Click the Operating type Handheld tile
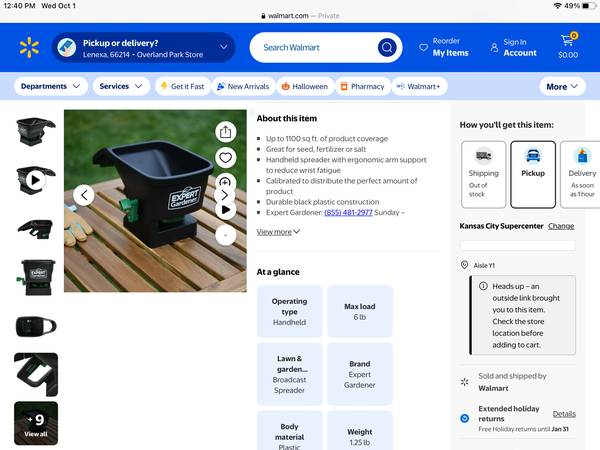The width and height of the screenshot is (600, 450). pos(289,311)
